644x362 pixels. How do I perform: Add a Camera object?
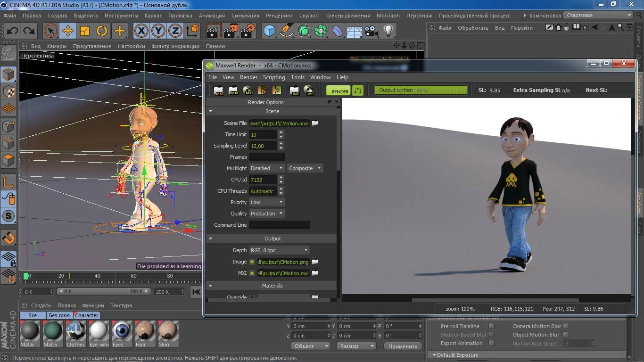pos(372,31)
